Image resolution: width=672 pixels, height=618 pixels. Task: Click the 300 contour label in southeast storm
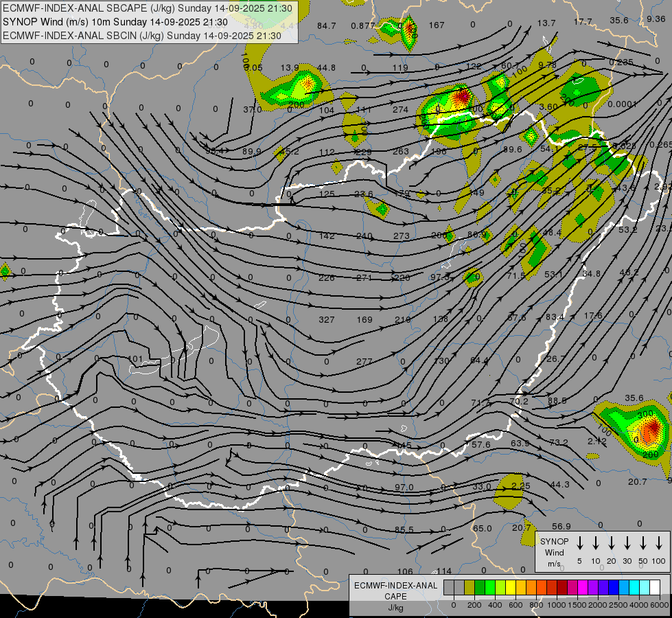(645, 414)
